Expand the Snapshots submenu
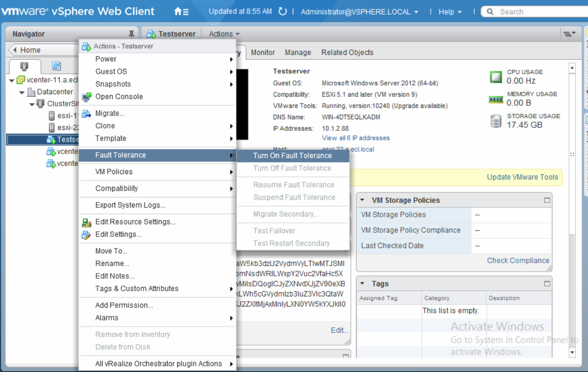 [x=158, y=84]
